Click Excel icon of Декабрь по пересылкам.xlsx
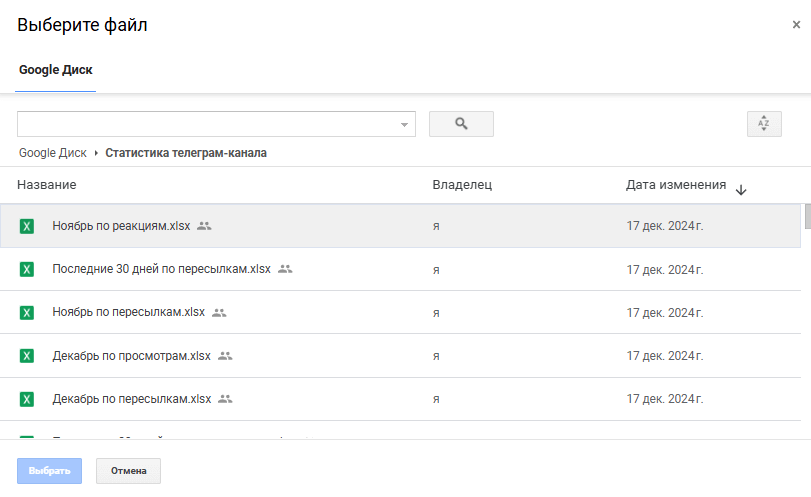The image size is (811, 497). coord(27,399)
